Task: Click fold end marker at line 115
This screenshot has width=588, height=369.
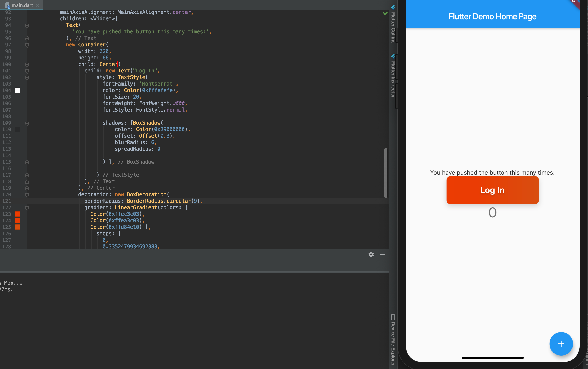Action: [x=27, y=162]
